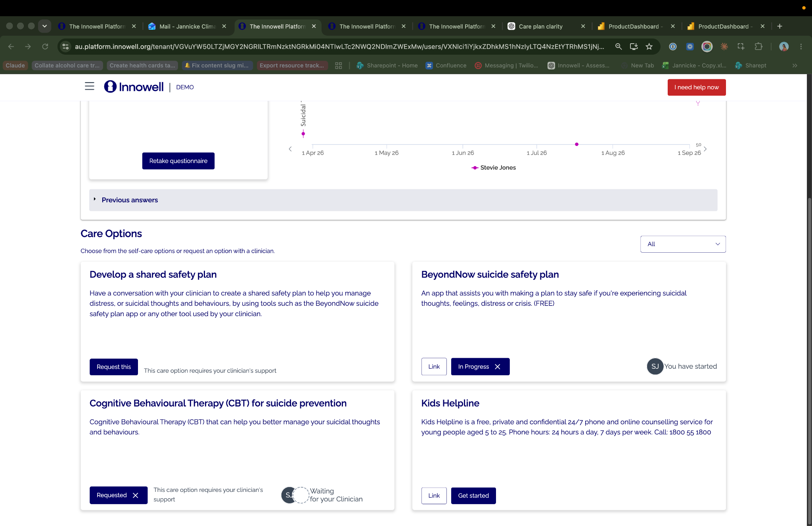The height and width of the screenshot is (526, 812).
Task: Open Chrome extensions puzzle icon
Action: 758,47
